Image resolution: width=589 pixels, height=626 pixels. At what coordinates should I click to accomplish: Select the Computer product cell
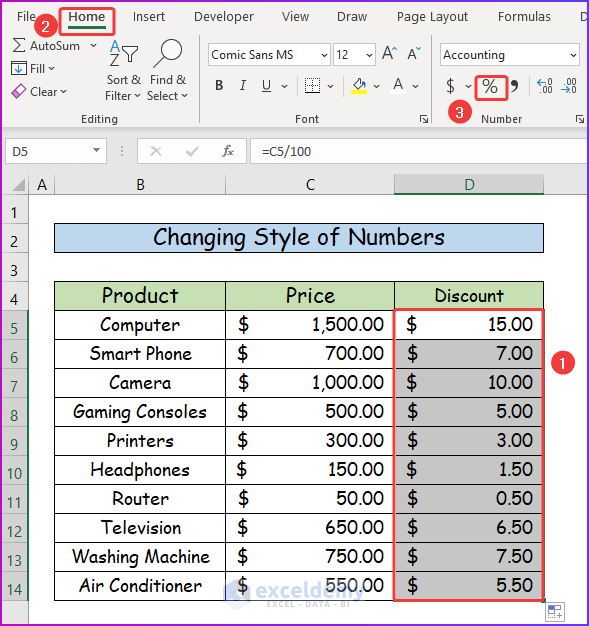point(140,325)
